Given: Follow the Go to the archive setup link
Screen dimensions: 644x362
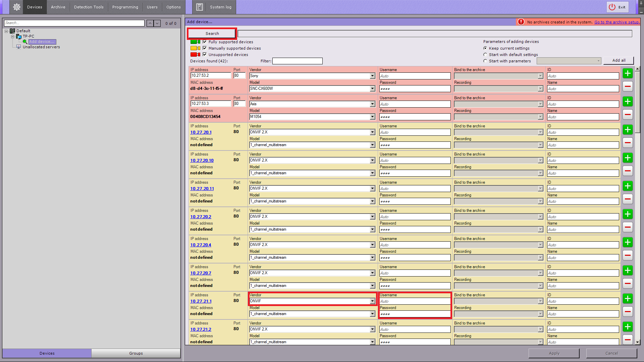Looking at the screenshot, I should click(x=616, y=22).
